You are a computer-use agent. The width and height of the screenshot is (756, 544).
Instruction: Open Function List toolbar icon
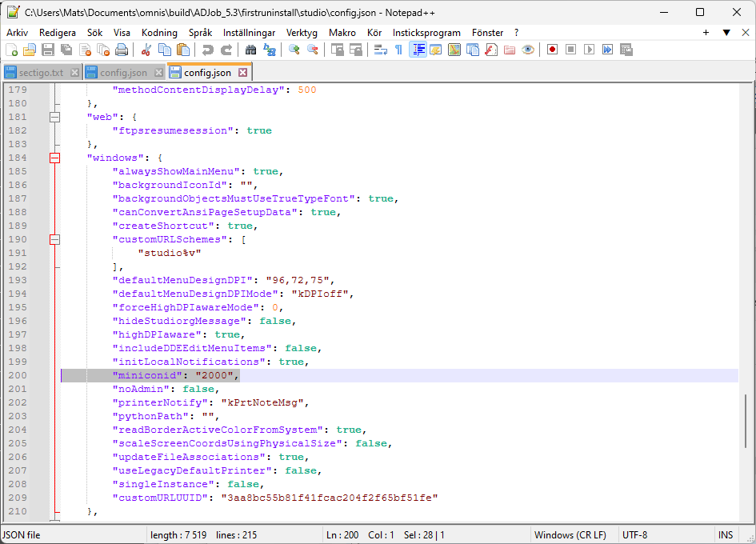point(491,50)
